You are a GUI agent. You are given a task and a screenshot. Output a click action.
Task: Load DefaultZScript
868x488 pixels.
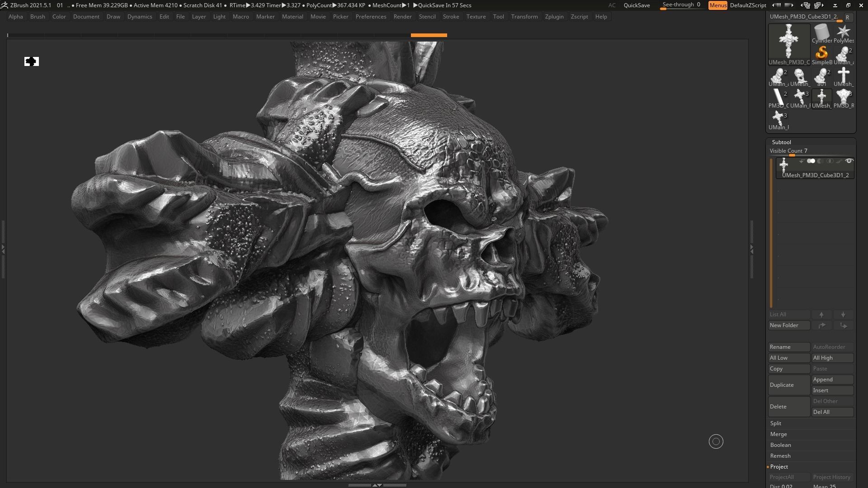(748, 5)
